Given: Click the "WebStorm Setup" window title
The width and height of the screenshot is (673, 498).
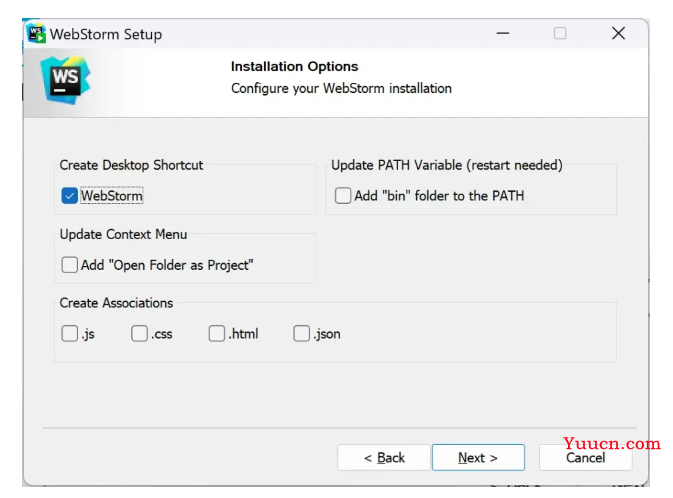Looking at the screenshot, I should 106,34.
